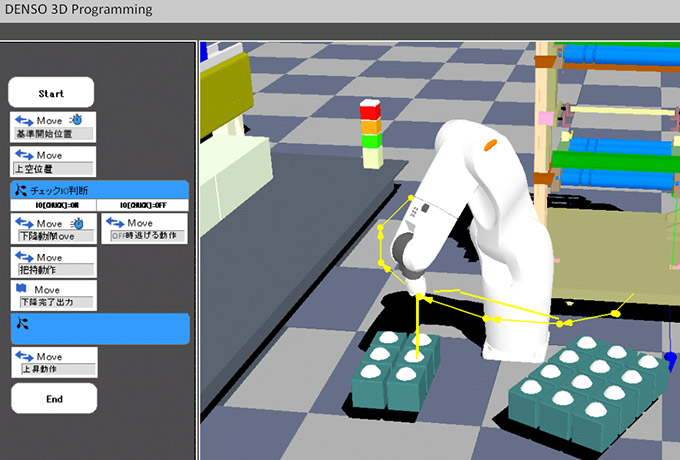
Task: Click the End block in the flowchart
Action: click(54, 398)
